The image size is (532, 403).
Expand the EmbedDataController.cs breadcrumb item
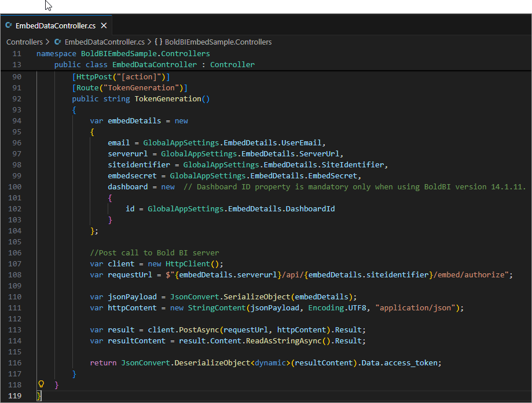pos(104,42)
